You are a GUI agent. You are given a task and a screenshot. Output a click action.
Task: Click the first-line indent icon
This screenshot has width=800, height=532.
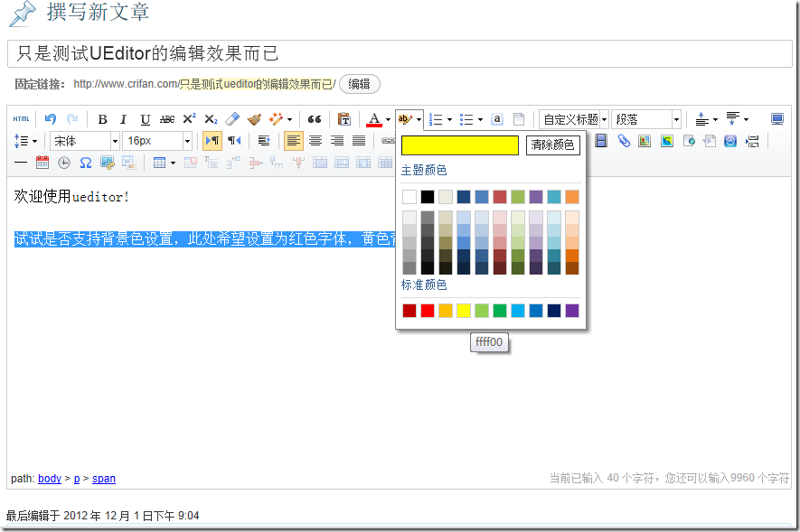point(264,141)
